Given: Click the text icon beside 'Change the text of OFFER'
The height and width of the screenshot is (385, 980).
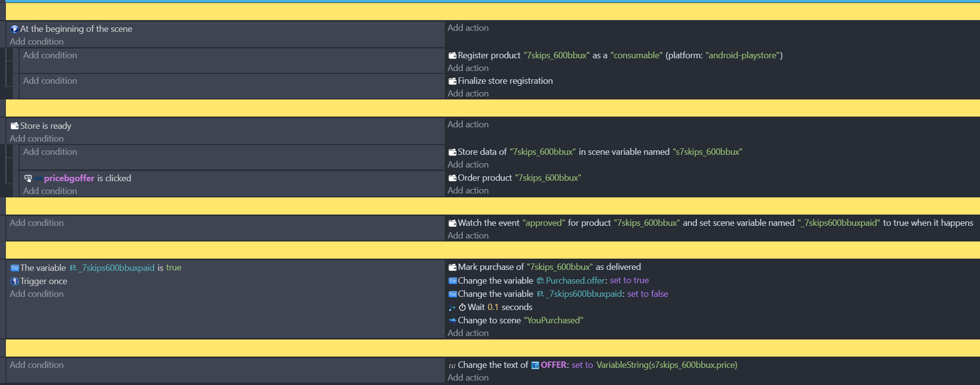Looking at the screenshot, I should pos(452,365).
